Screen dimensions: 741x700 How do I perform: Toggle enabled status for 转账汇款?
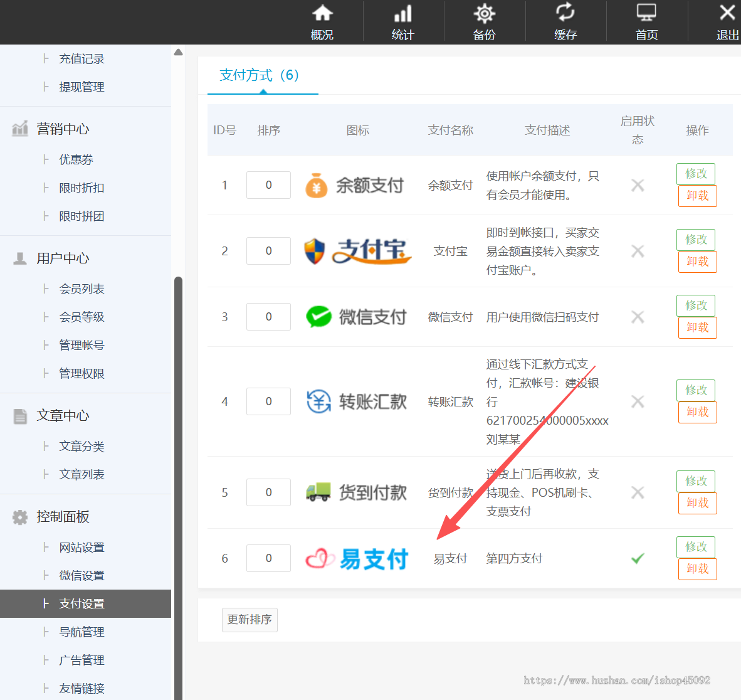point(638,401)
